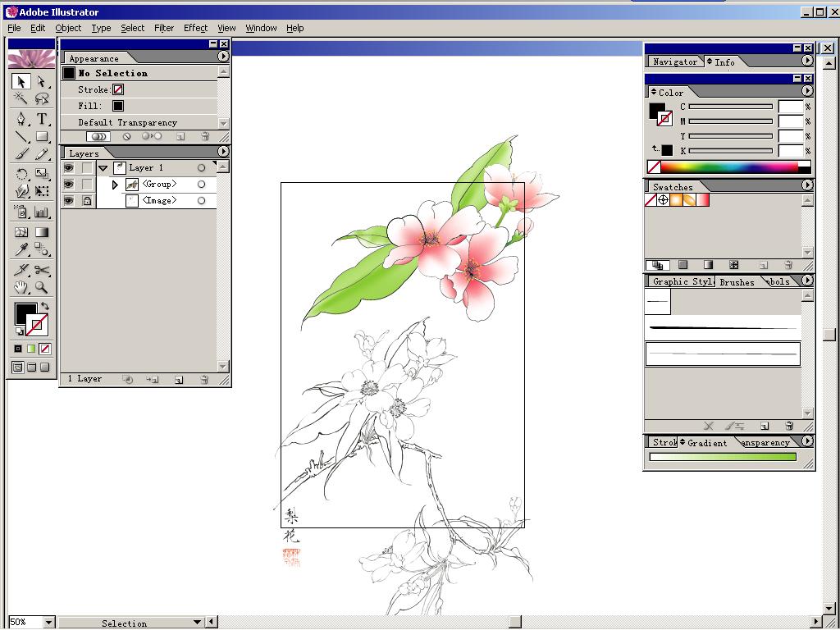This screenshot has width=840, height=630.
Task: Select the Gradient tool in toolbox
Action: (x=42, y=232)
